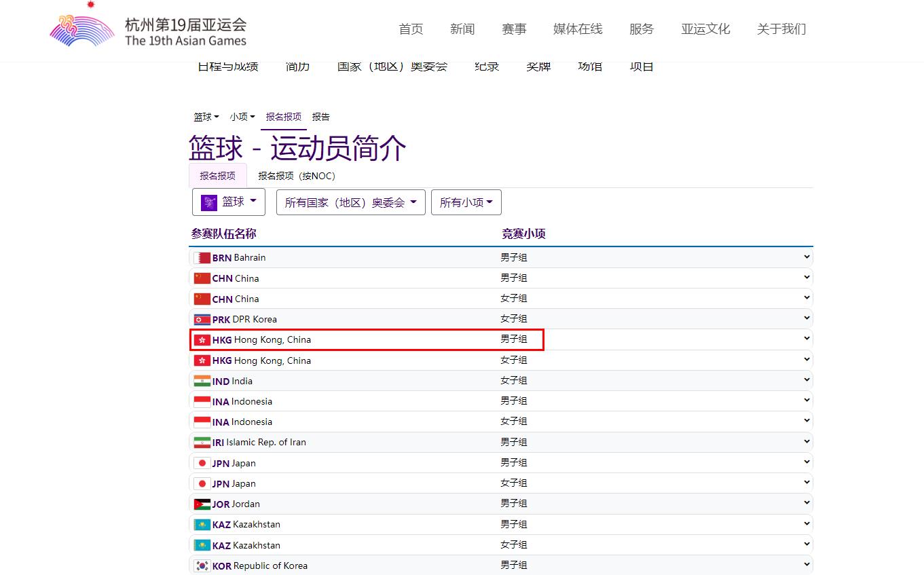
Task: Click the DPR Korea flag icon
Action: [x=202, y=319]
